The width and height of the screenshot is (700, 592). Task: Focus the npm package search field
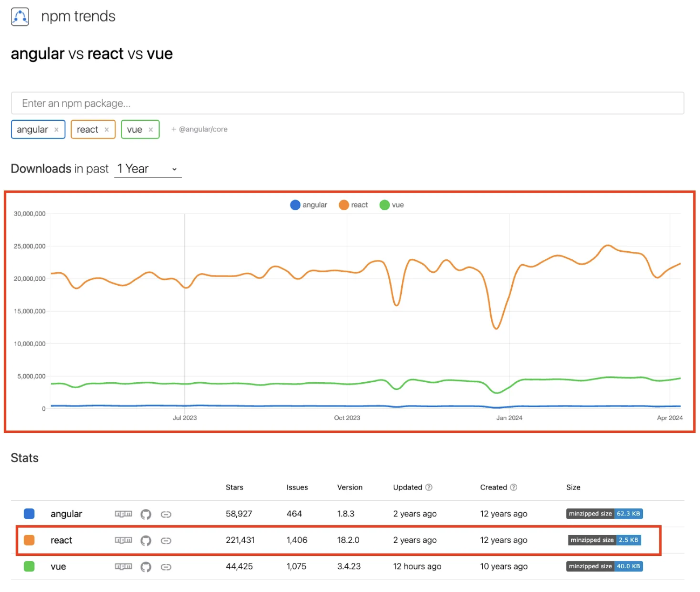pyautogui.click(x=347, y=103)
